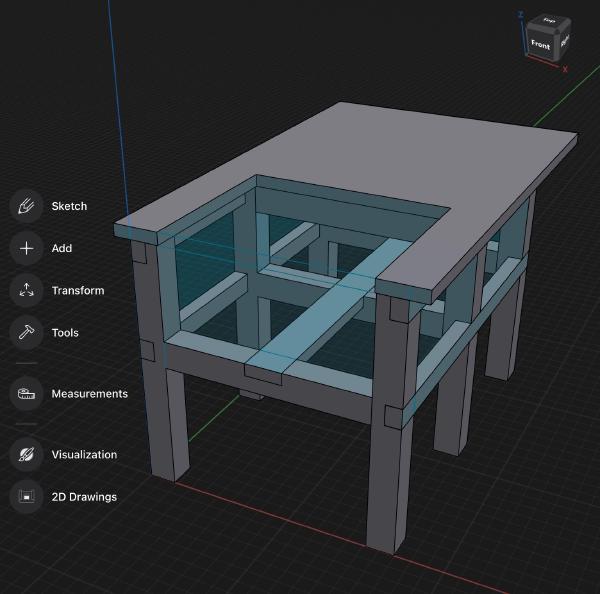The width and height of the screenshot is (600, 594).
Task: Expand the Tools menu label
Action: point(65,332)
